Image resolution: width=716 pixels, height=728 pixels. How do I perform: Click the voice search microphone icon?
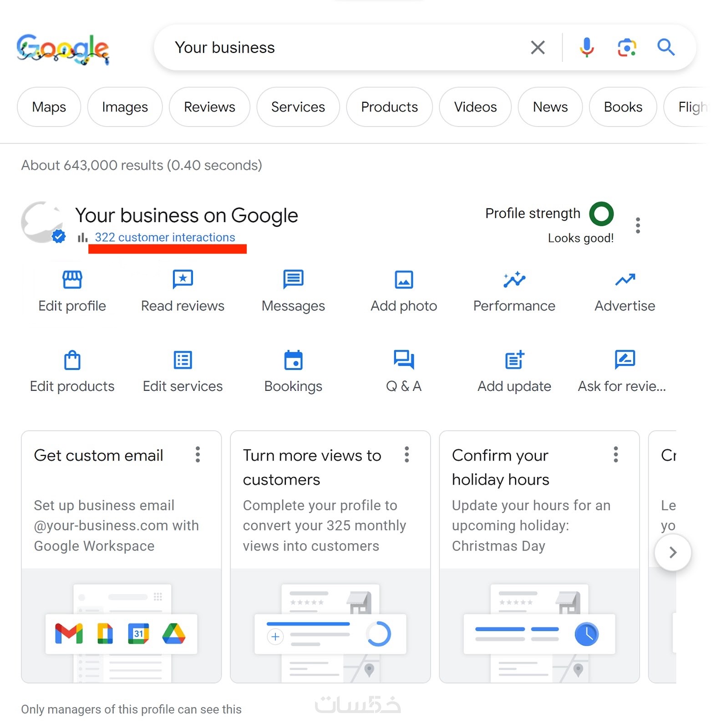586,47
